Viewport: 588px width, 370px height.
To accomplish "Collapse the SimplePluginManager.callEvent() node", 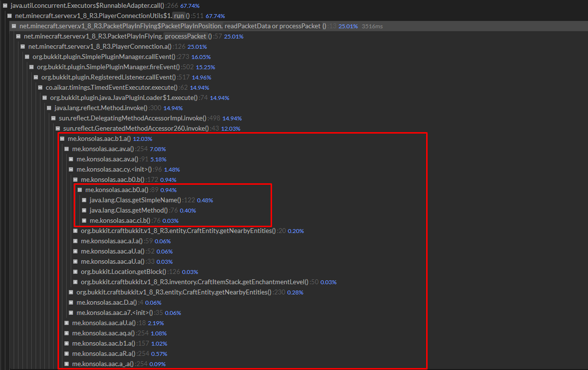I will pyautogui.click(x=27, y=57).
